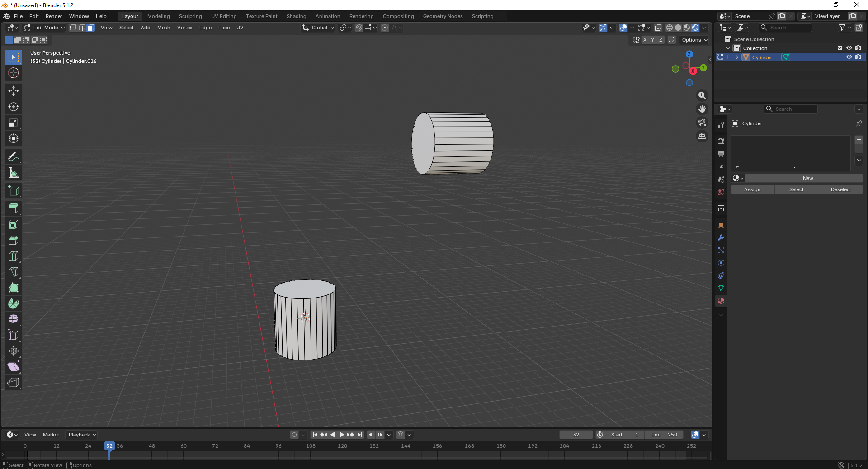Viewport: 868px width, 469px height.
Task: Select the Knife tool
Action: click(x=14, y=272)
